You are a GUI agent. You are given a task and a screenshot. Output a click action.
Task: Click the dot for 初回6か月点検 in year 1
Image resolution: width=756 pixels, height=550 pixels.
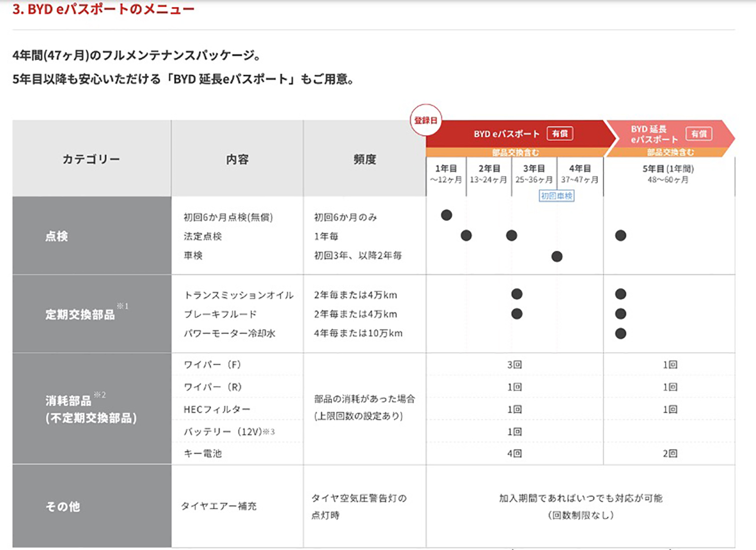(x=447, y=215)
